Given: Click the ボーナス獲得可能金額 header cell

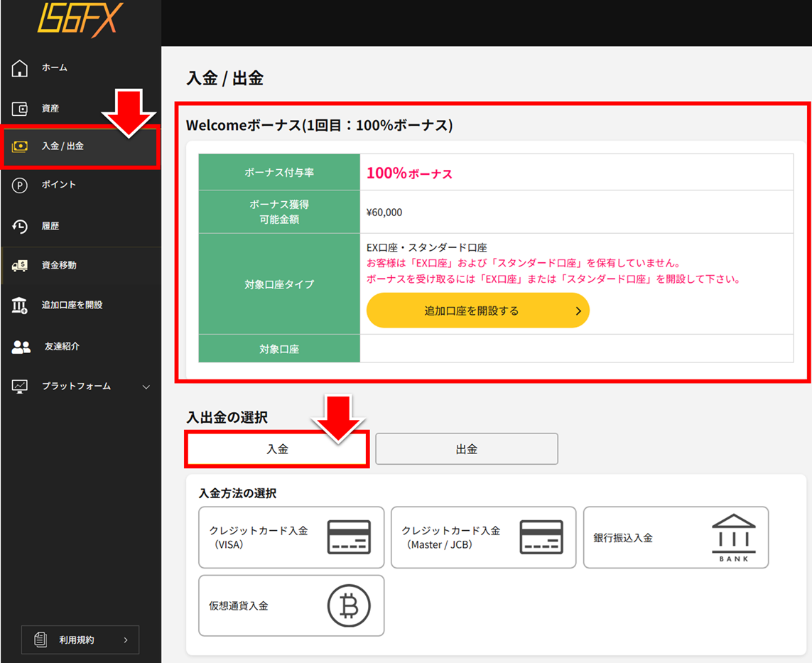Looking at the screenshot, I should (279, 212).
